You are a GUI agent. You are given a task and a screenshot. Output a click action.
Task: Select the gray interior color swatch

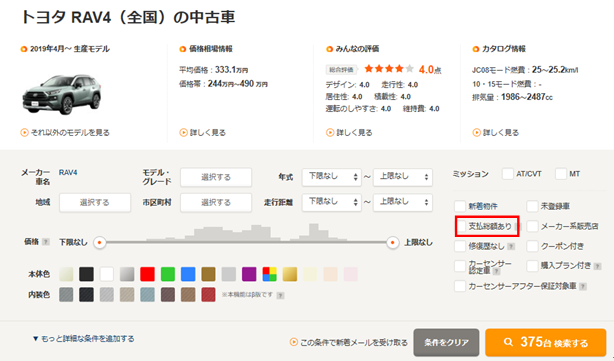coord(66,294)
